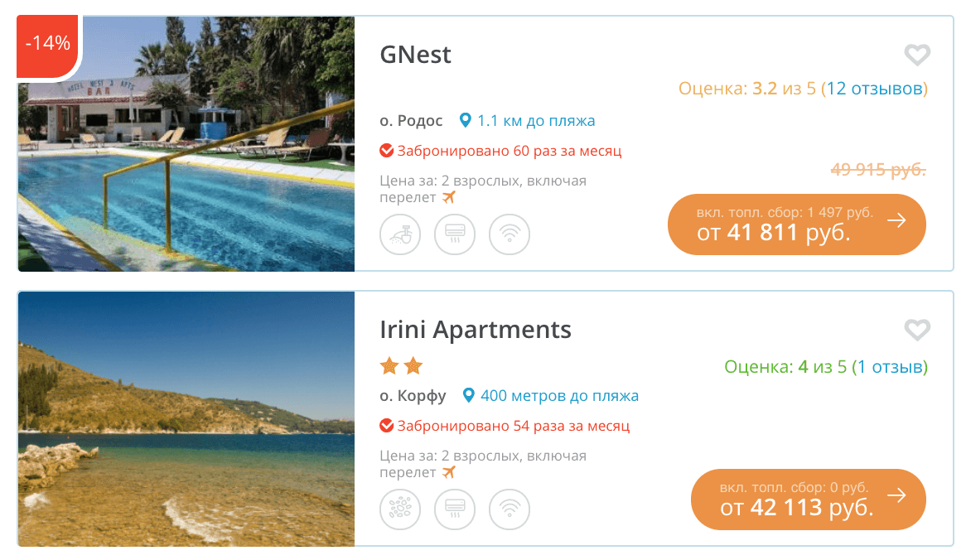Click the map pin icon beside 400 метров до пляжа
Viewport: 966px width, 560px height.
click(x=469, y=396)
